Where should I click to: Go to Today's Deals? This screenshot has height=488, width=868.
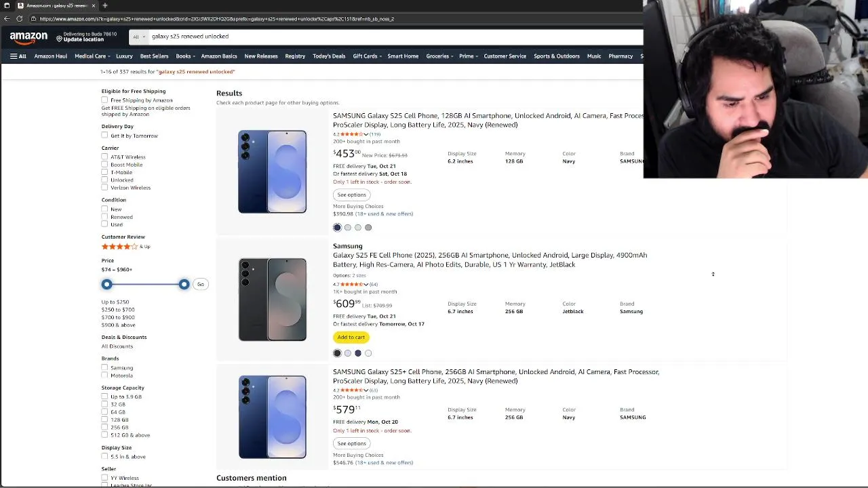point(329,56)
